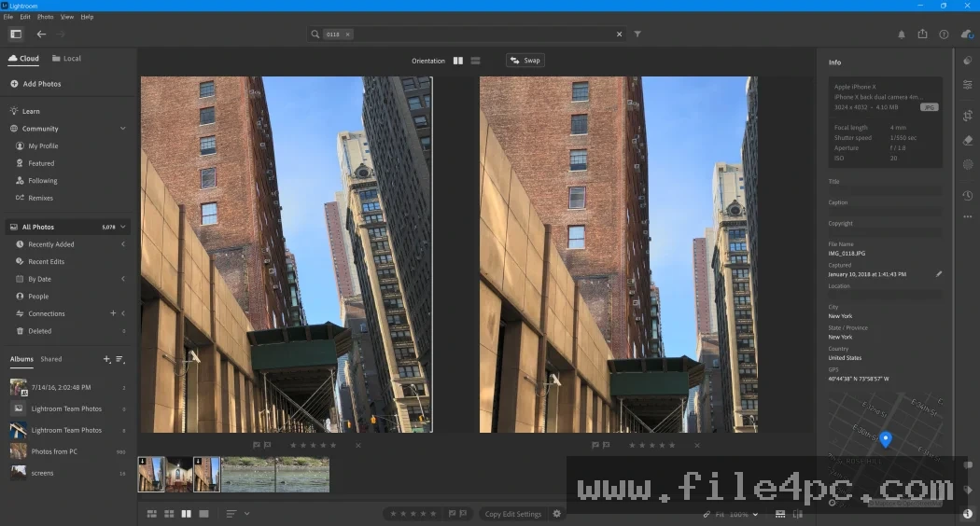Set side-by-side orientation
This screenshot has height=526, width=980.
point(458,61)
